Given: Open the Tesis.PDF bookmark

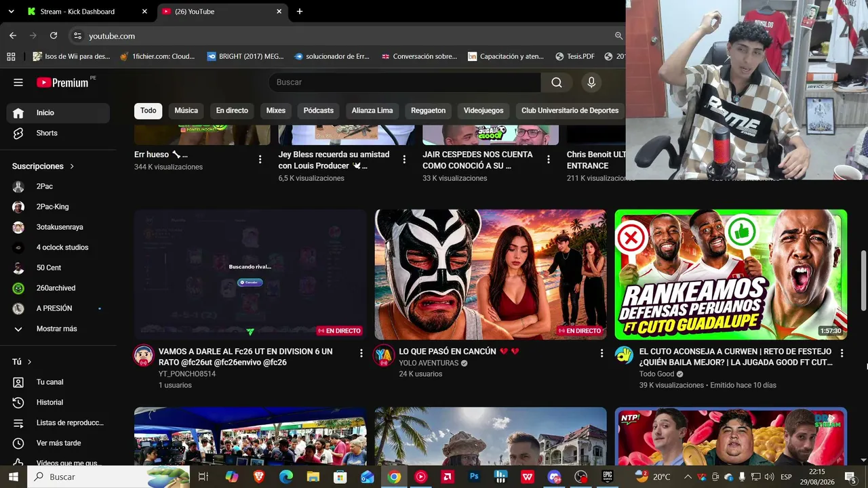Looking at the screenshot, I should [x=575, y=56].
